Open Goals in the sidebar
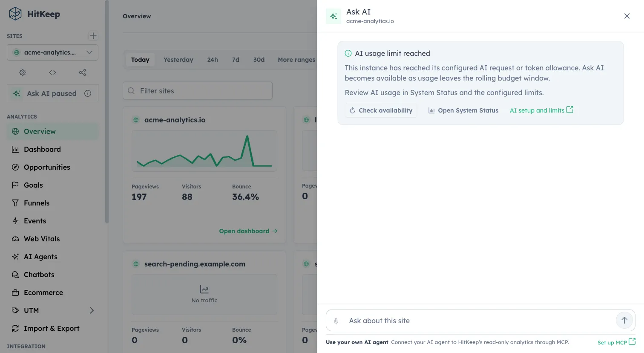This screenshot has width=644, height=353. click(52, 185)
